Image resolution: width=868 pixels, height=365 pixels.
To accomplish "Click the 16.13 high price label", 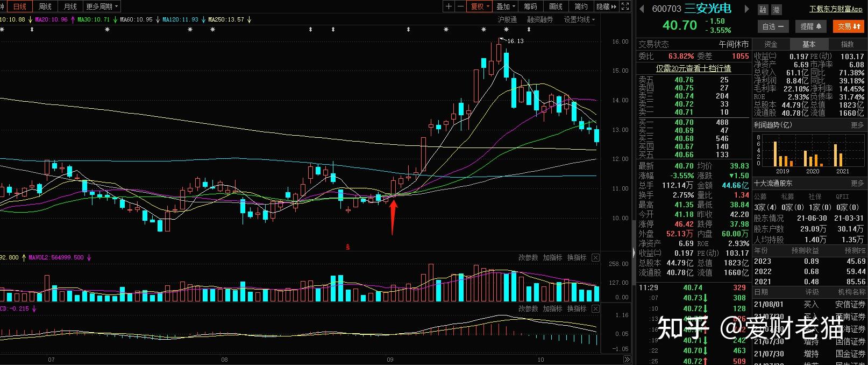I will coord(515,41).
